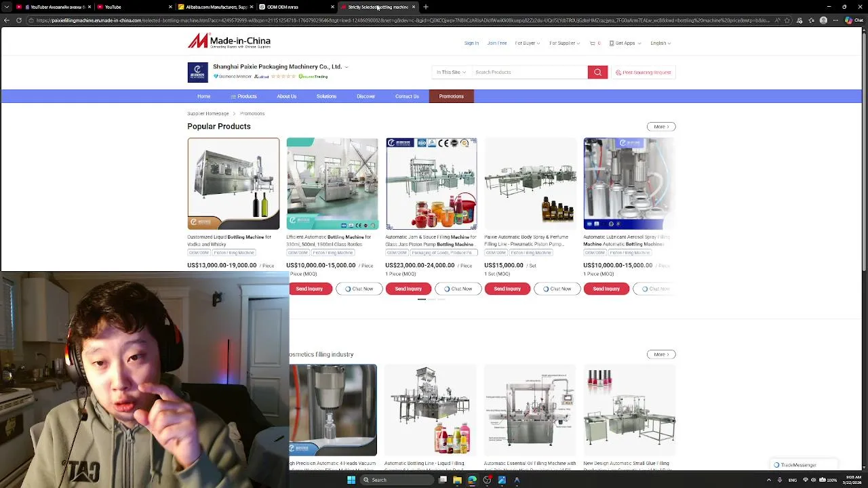Viewport: 868px width, 488px height.
Task: Expand the company name dropdown arrow
Action: 346,67
